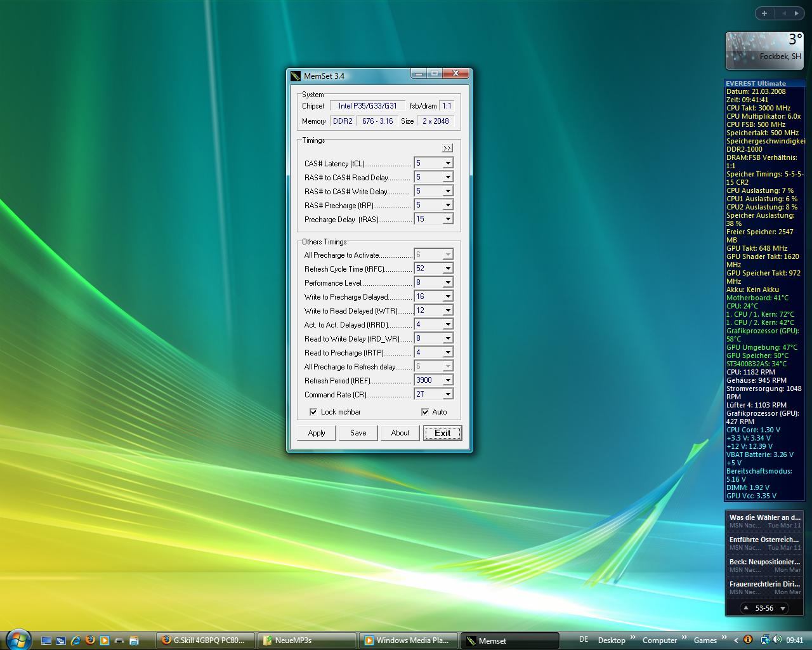
Task: Click the >> expand timings button
Action: click(447, 148)
